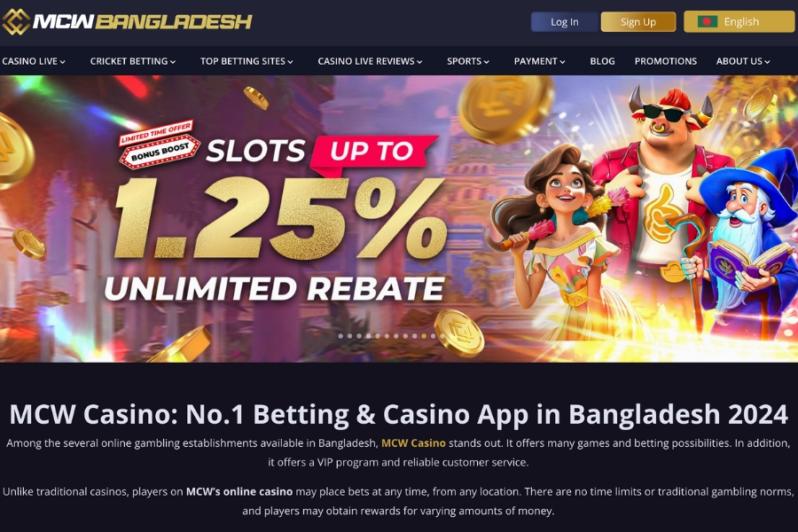Image resolution: width=798 pixels, height=532 pixels.
Task: Click the MCW BANGLADESH wordmark
Action: [143, 21]
